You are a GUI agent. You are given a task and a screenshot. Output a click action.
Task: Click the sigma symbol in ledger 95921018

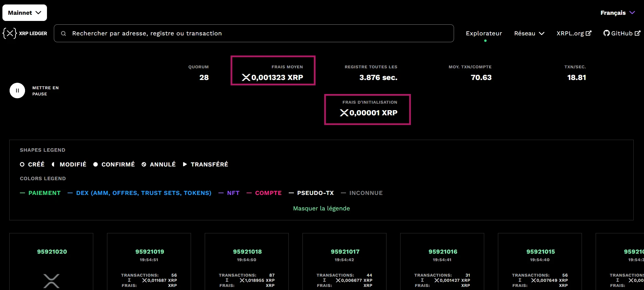[x=227, y=280]
